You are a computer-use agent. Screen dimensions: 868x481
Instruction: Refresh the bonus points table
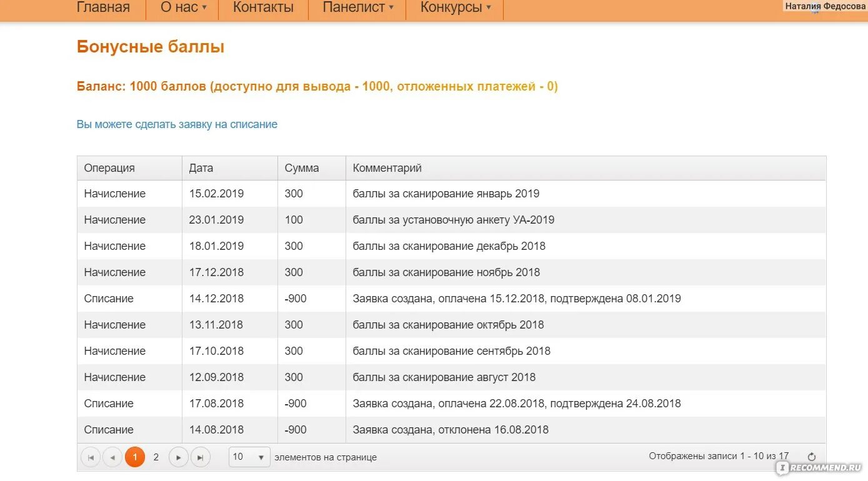click(812, 457)
